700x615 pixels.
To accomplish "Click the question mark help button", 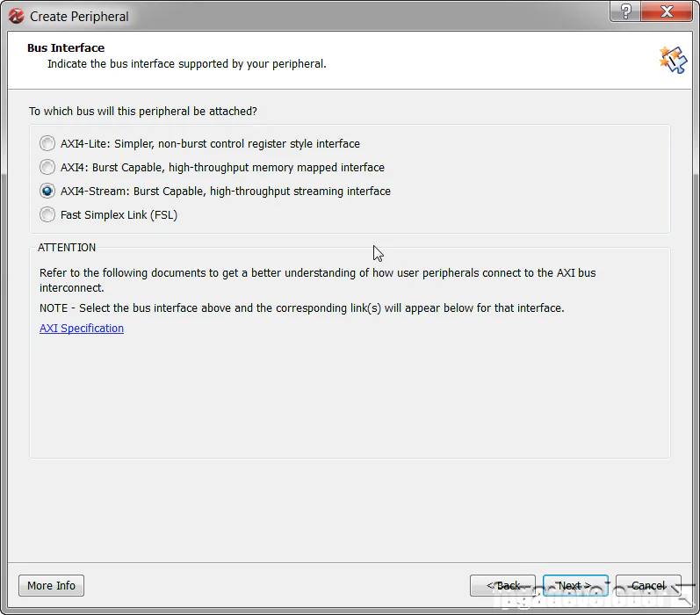I will point(626,10).
